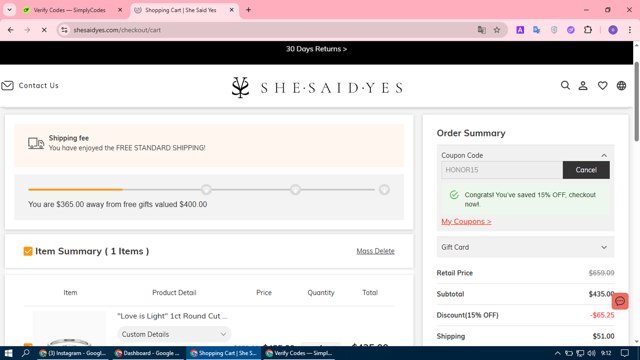The width and height of the screenshot is (640, 360).
Task: Click the browser back arrow
Action: click(11, 30)
